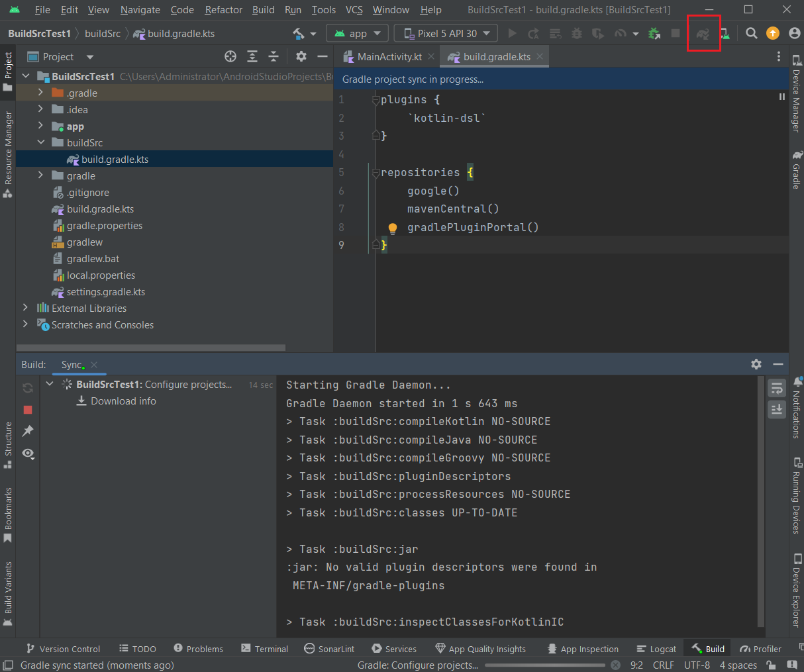The height and width of the screenshot is (672, 804).
Task: Open Project panel gear options
Action: tap(301, 56)
